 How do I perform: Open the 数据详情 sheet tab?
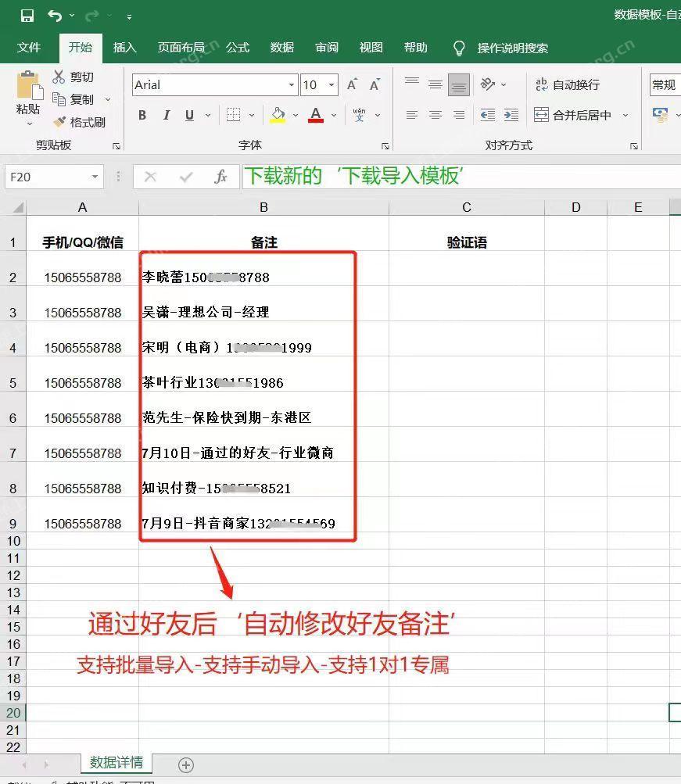coord(116,762)
